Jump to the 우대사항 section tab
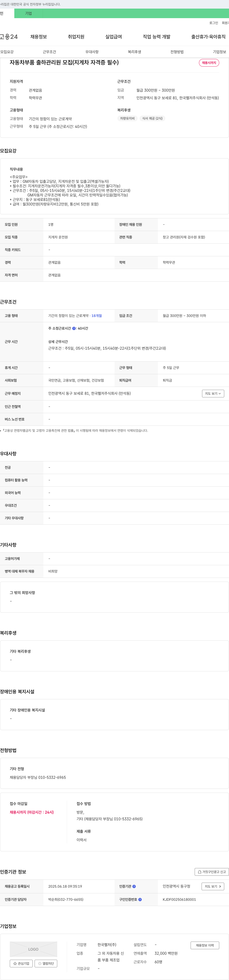This screenshot has height=980, width=229. coord(92,52)
